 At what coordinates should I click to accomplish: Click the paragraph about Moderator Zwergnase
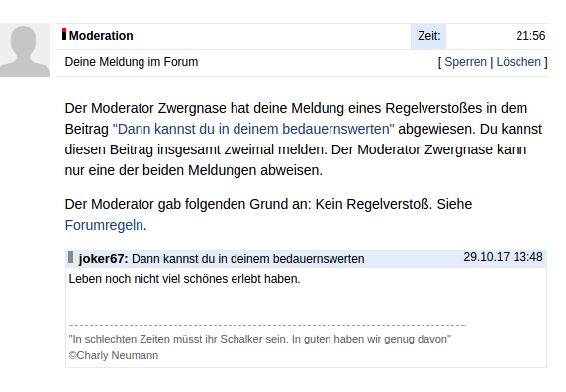pyautogui.click(x=303, y=140)
